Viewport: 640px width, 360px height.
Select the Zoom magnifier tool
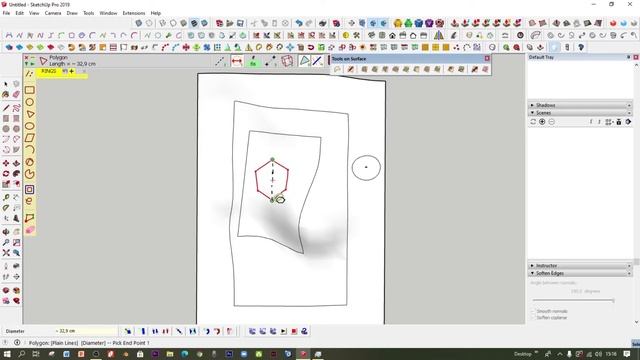pos(6,242)
